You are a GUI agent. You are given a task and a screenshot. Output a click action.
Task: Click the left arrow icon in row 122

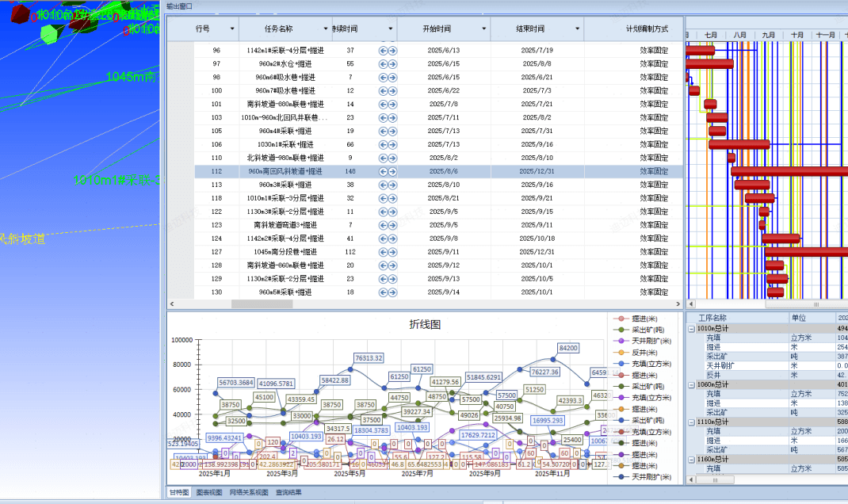point(383,212)
